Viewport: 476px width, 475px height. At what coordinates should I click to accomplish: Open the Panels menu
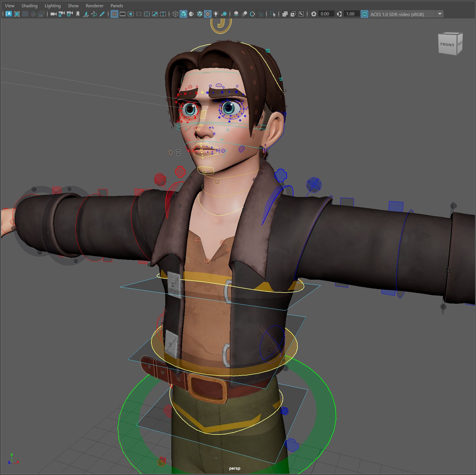coord(117,6)
